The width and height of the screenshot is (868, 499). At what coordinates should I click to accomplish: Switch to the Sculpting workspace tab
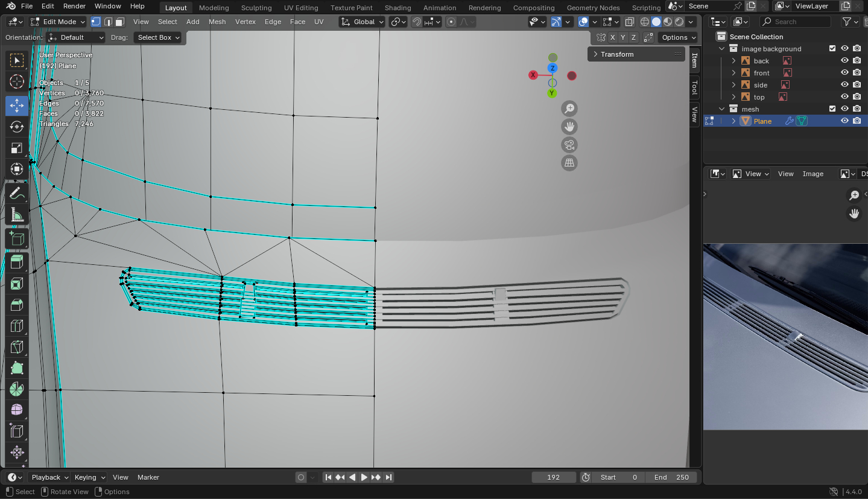pyautogui.click(x=256, y=8)
